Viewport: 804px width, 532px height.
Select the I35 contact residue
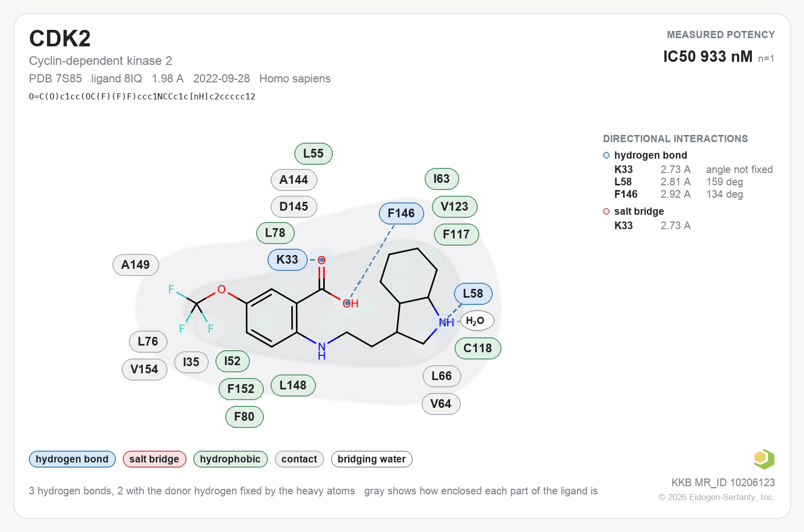[x=191, y=362]
